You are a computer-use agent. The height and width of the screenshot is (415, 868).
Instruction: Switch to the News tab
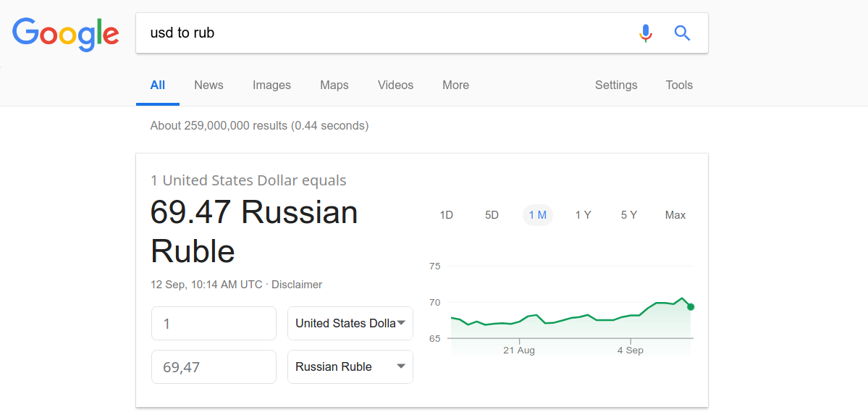[x=208, y=85]
